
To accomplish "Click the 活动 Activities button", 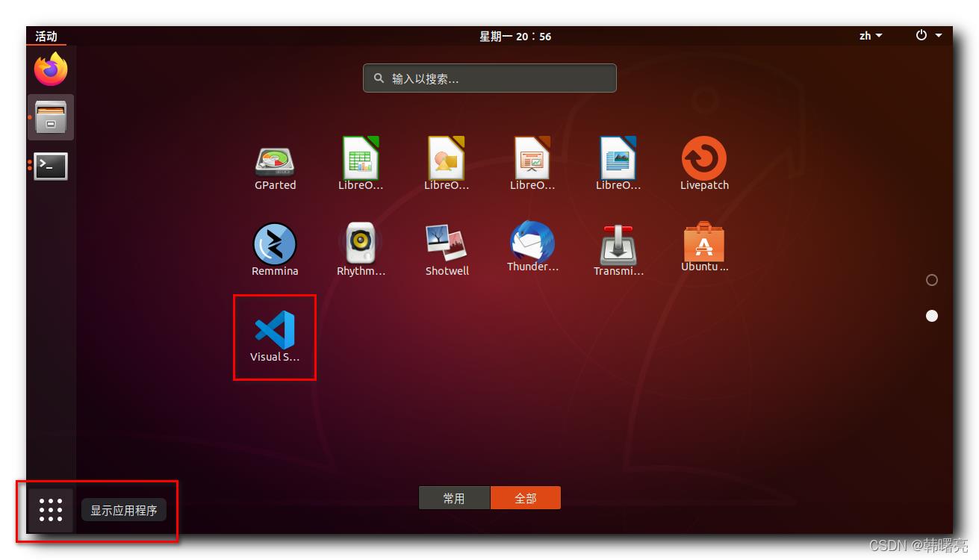I will (46, 36).
